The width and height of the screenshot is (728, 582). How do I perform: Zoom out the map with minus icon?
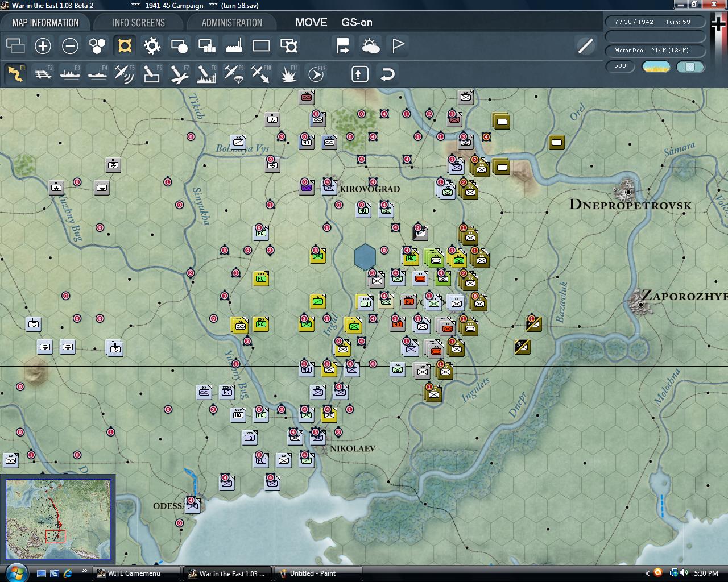(x=70, y=45)
